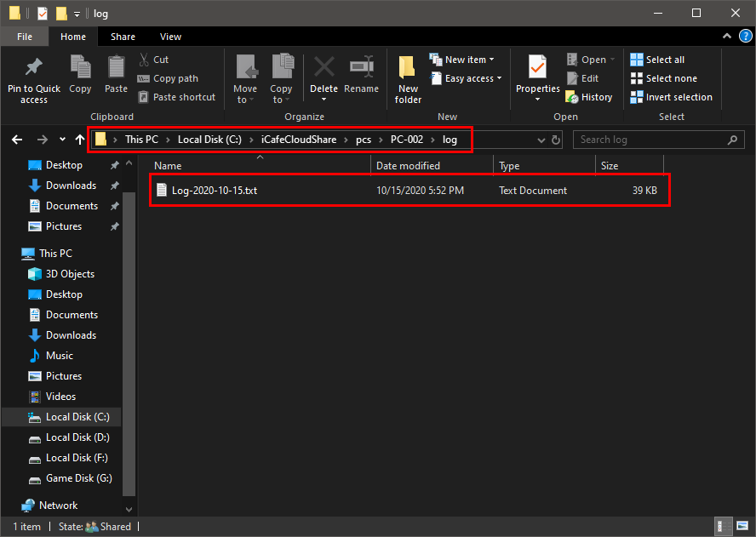Select the Log-2020-10-15.txt file
This screenshot has width=756, height=537.
pyautogui.click(x=215, y=191)
